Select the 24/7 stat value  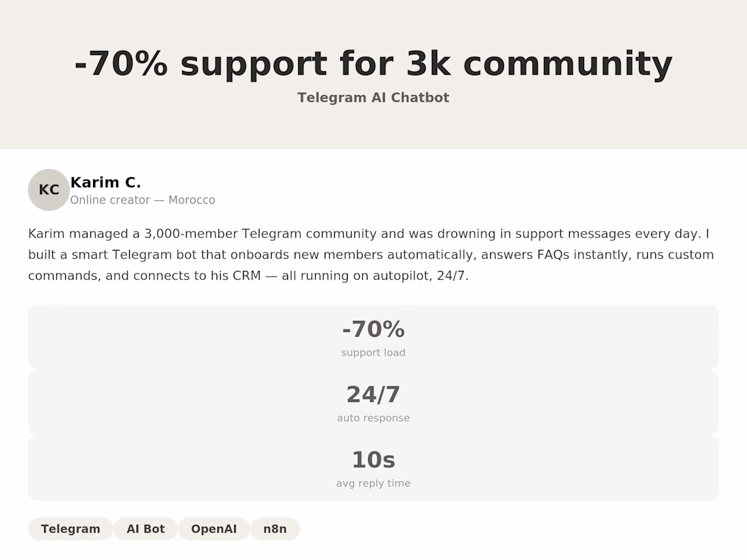click(x=373, y=394)
